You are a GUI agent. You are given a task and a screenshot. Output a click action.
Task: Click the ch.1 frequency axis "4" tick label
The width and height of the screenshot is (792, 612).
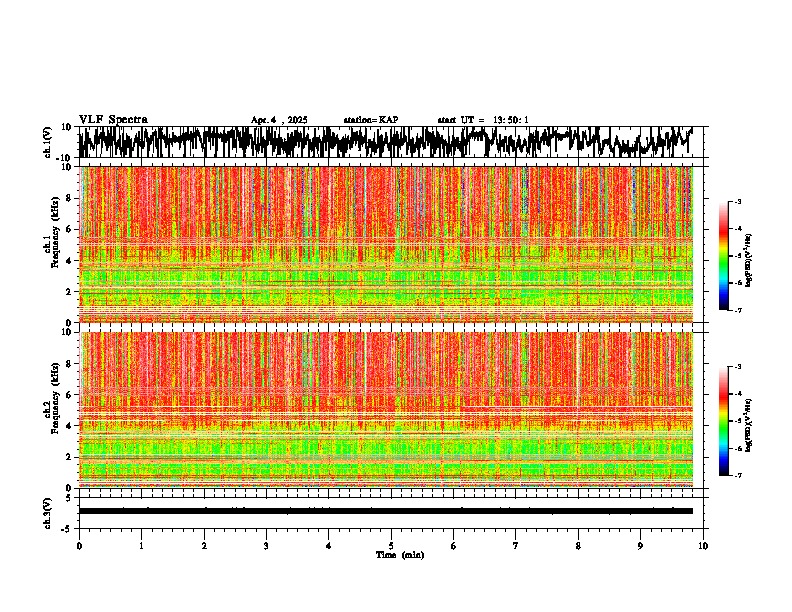69,261
